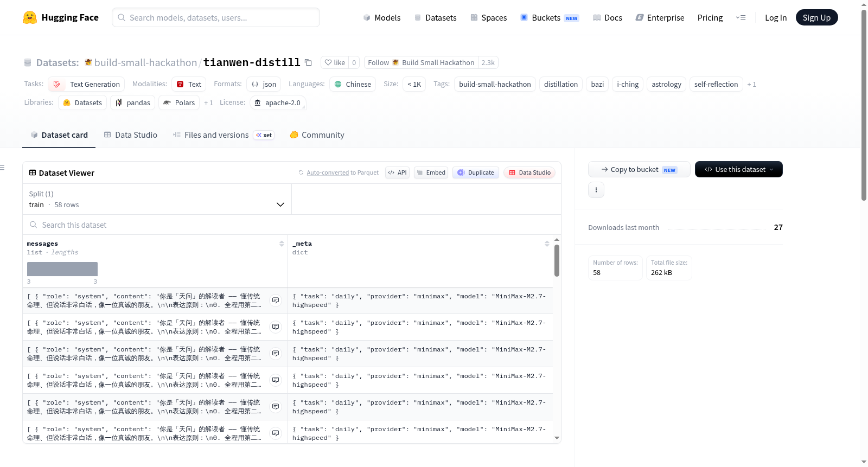Open the Use this dataset dropdown
868x467 pixels.
click(739, 169)
